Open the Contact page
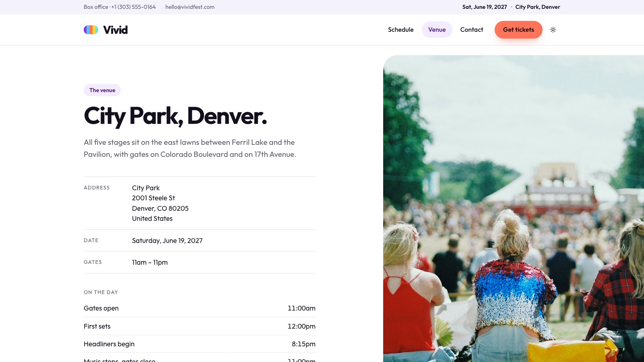 pos(472,30)
